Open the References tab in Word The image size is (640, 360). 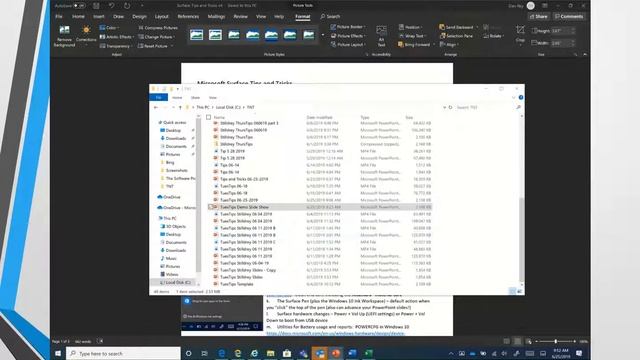pyautogui.click(x=188, y=16)
